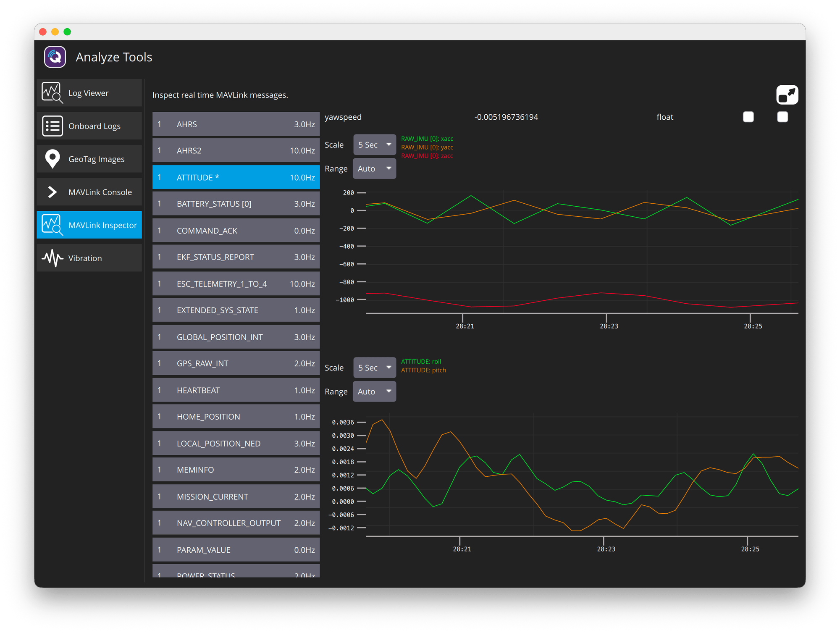Open Range dropdown of the RAW_IMU chart
The height and width of the screenshot is (633, 840).
(374, 168)
